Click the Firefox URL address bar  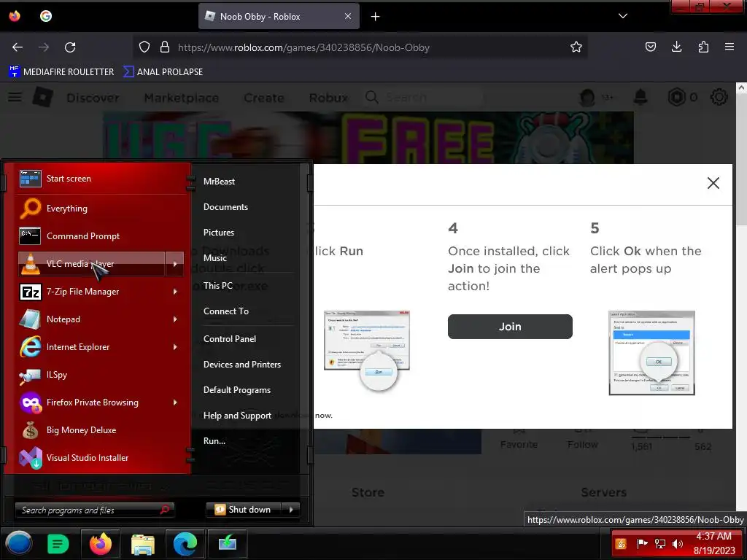[362, 47]
